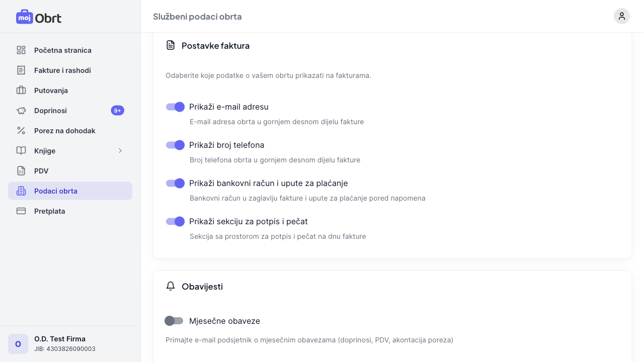Click the credit card icon for Pretplata
The image size is (644, 362).
point(21,211)
